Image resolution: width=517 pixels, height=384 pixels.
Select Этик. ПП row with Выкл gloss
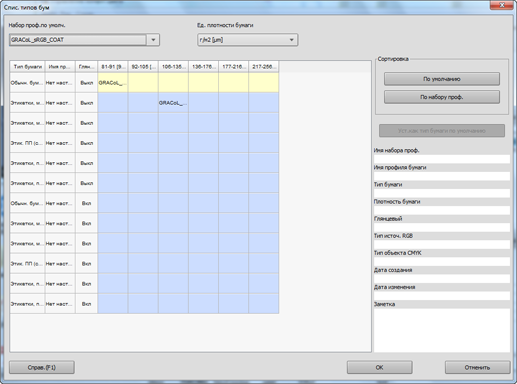pos(144,143)
